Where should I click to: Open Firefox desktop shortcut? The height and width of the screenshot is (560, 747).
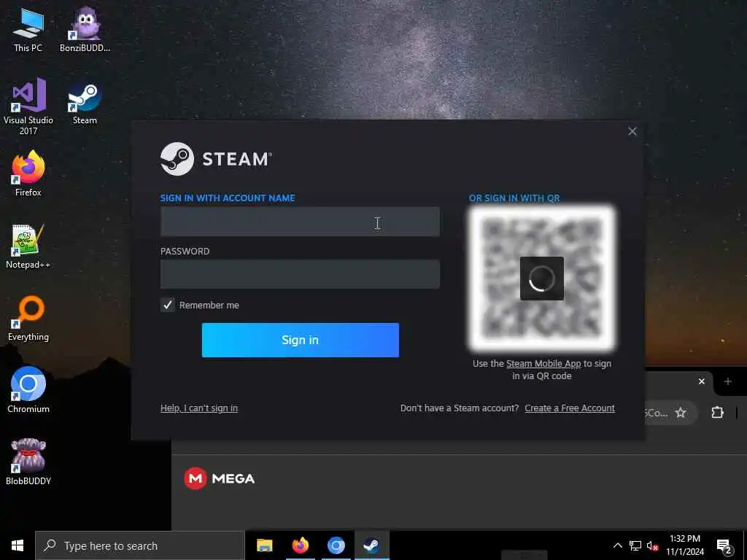[x=28, y=174]
